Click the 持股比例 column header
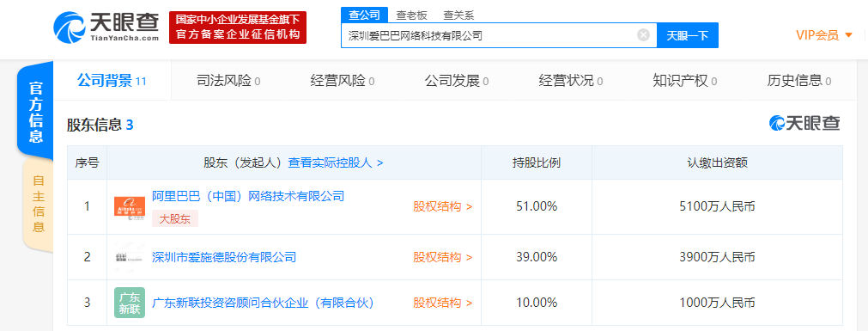Viewport: 868px width, 331px height. (x=536, y=163)
